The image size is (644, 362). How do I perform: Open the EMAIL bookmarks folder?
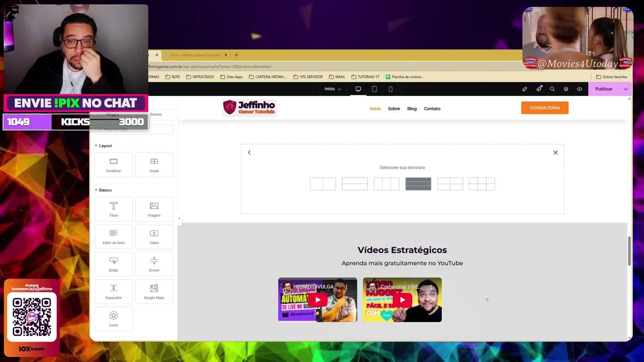point(337,77)
